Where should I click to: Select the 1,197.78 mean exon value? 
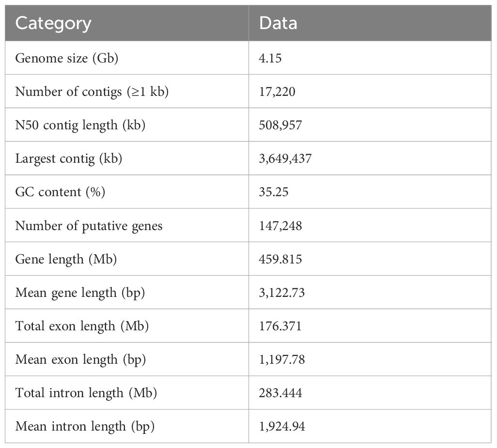pos(282,359)
